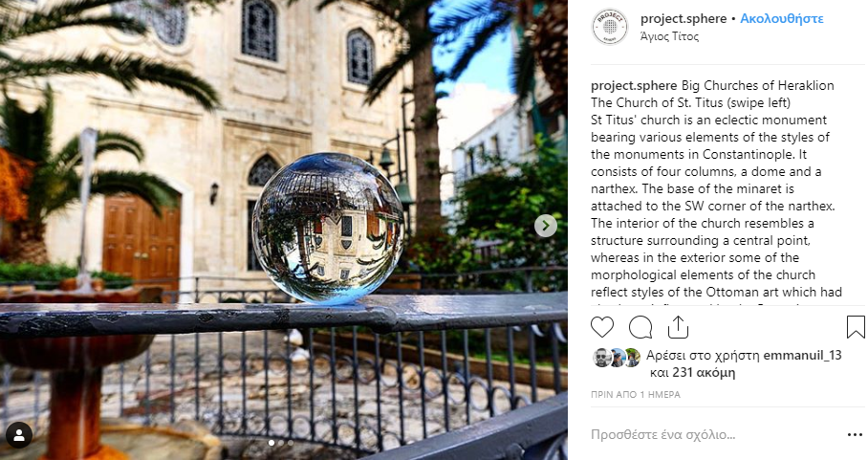The height and width of the screenshot is (460, 868).
Task: Click the Ακολουθήστε follow button
Action: point(782,19)
